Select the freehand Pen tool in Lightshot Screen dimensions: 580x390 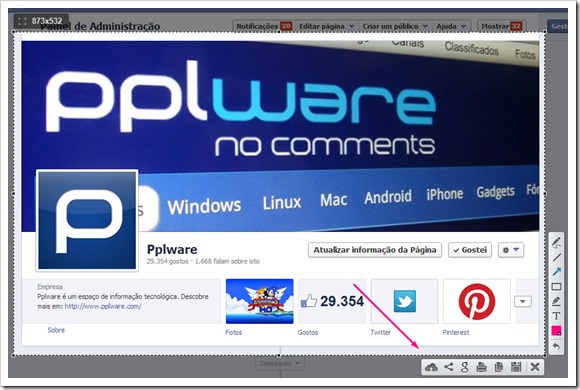(556, 242)
